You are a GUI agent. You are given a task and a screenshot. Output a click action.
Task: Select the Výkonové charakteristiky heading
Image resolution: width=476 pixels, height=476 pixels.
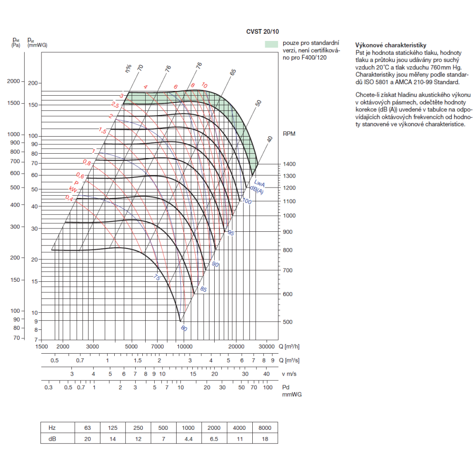(x=384, y=44)
